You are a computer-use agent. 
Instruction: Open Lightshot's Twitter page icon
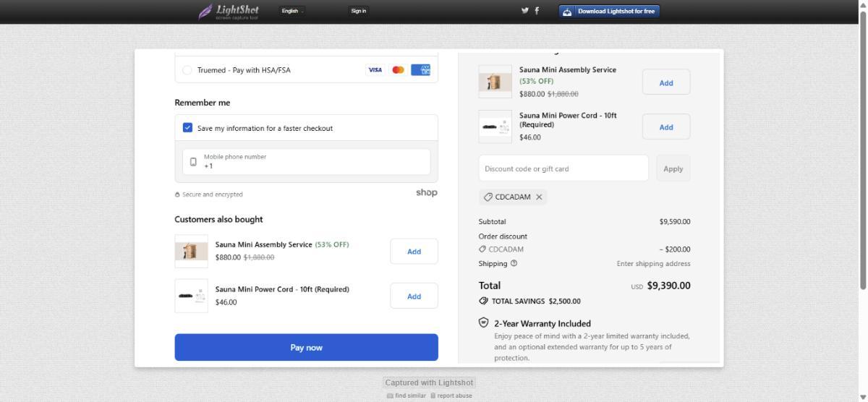(x=525, y=11)
